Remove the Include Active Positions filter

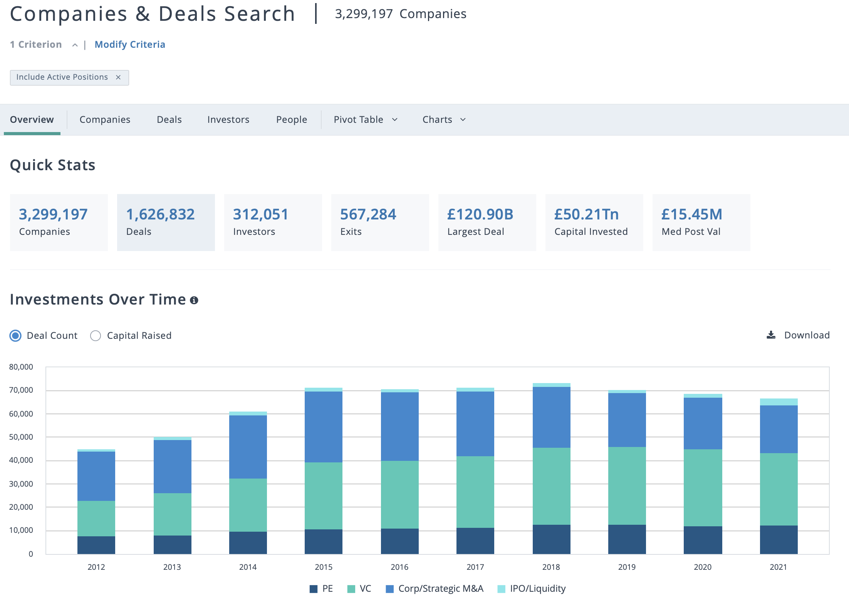tap(118, 77)
